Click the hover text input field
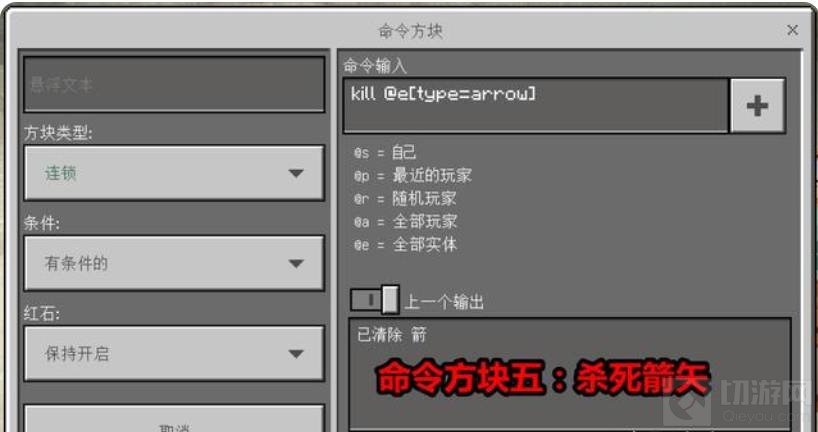 coord(174,84)
